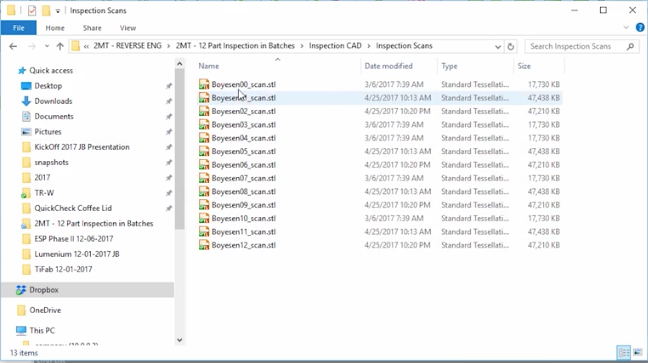The height and width of the screenshot is (363, 648).
Task: Switch to Large icons view layout icon
Action: 638,353
